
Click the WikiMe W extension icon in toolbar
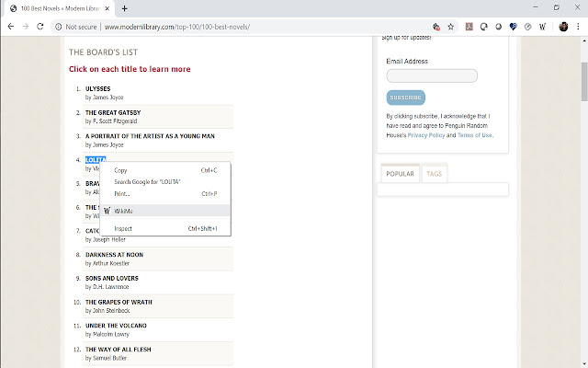coord(542,27)
